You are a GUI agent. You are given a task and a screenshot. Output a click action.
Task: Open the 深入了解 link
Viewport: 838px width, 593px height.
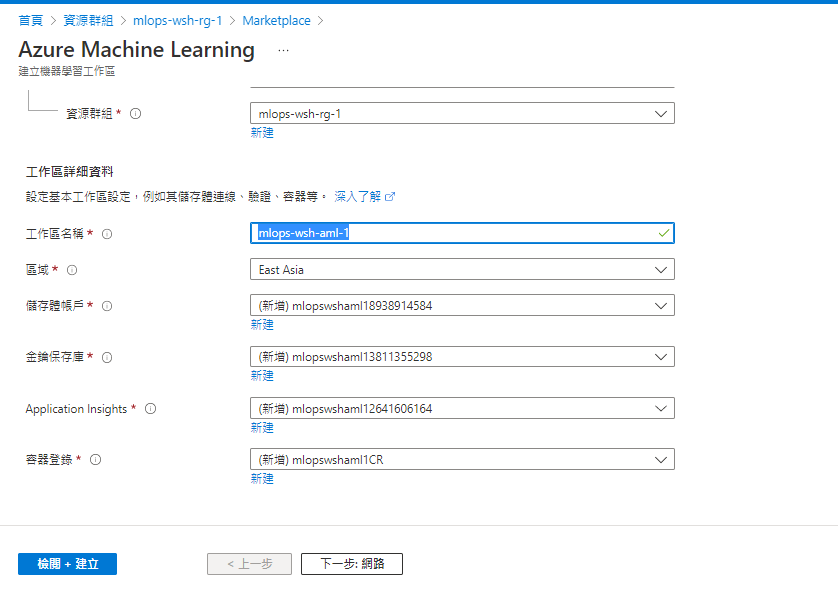[358, 197]
